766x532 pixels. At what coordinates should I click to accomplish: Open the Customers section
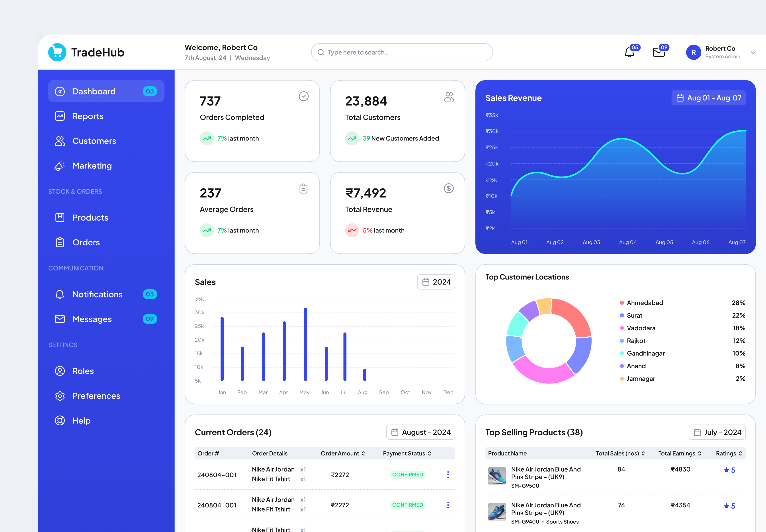[60, 141]
